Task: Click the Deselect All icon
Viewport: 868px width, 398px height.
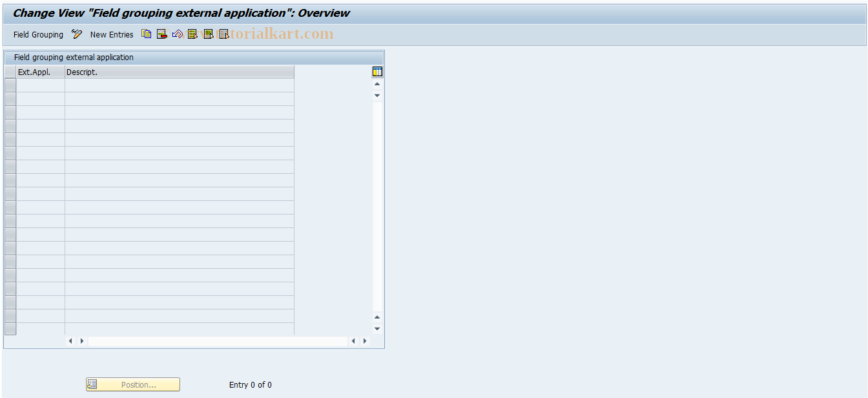Action: coord(223,34)
